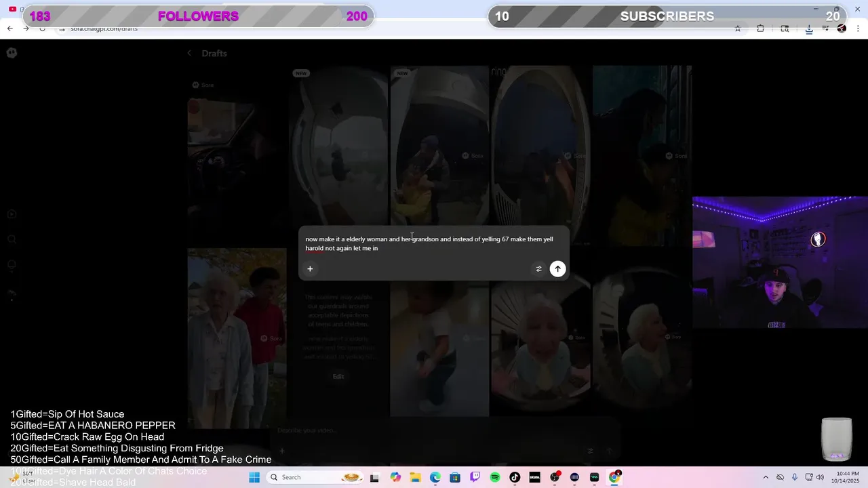This screenshot has height=488, width=868.
Task: Click the browser back arrow
Action: [9, 28]
